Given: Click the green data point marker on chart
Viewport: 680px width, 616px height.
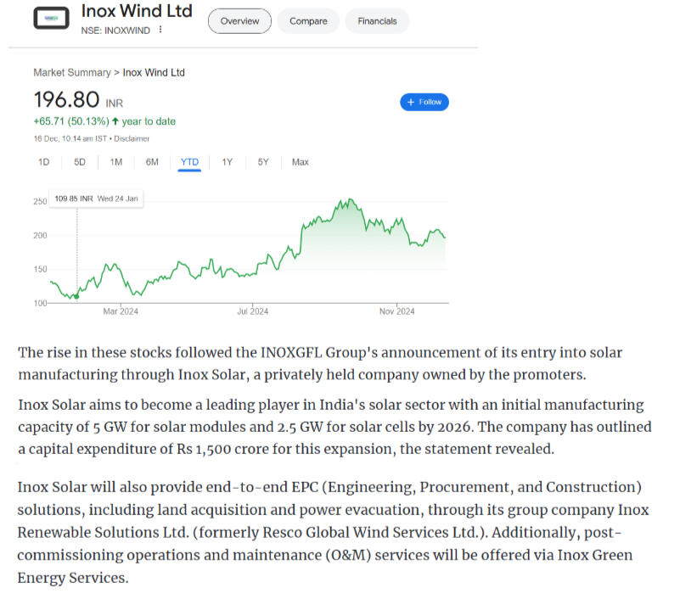Looking at the screenshot, I should [x=77, y=296].
